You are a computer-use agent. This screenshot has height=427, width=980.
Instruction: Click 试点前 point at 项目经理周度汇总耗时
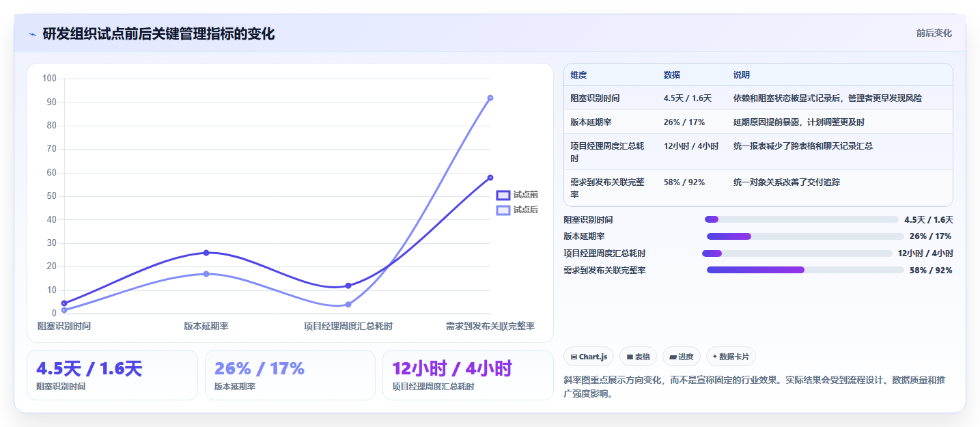coord(348,286)
